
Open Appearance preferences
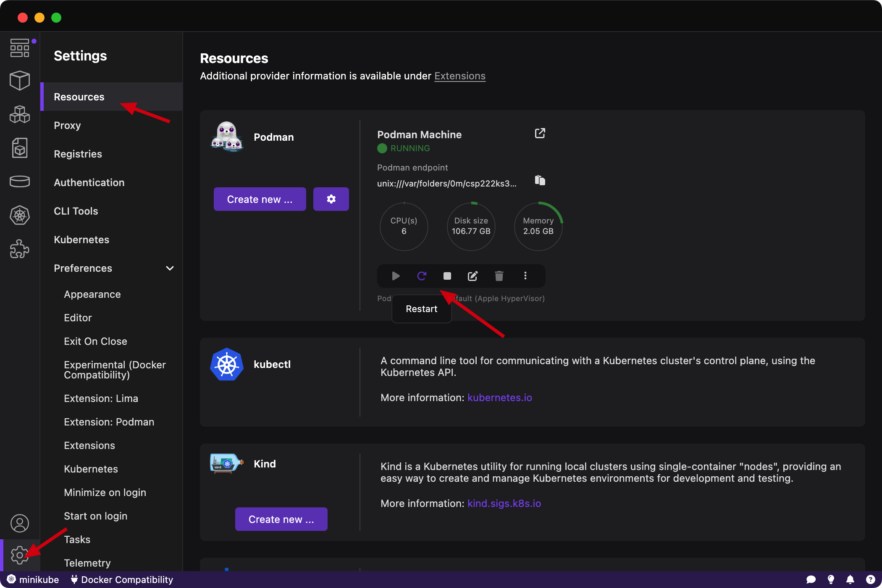(92, 294)
